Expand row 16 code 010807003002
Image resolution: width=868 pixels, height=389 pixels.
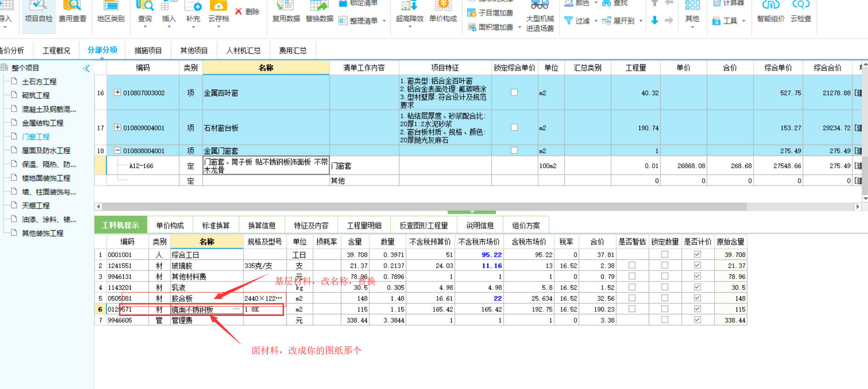pyautogui.click(x=117, y=92)
